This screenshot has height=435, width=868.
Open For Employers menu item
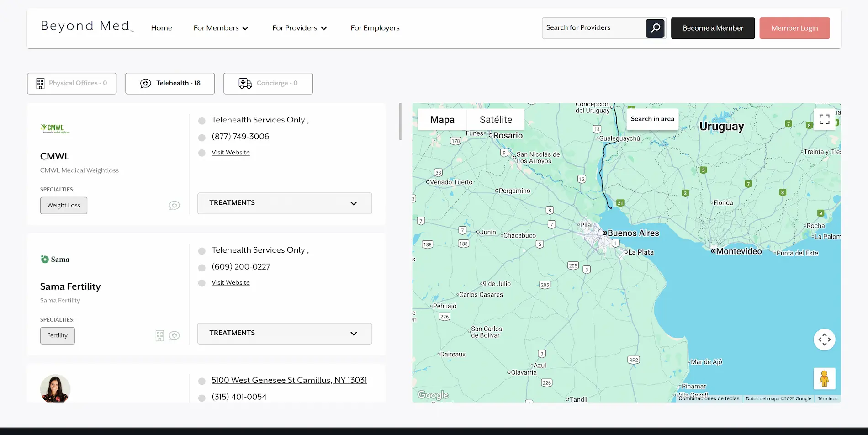[375, 28]
